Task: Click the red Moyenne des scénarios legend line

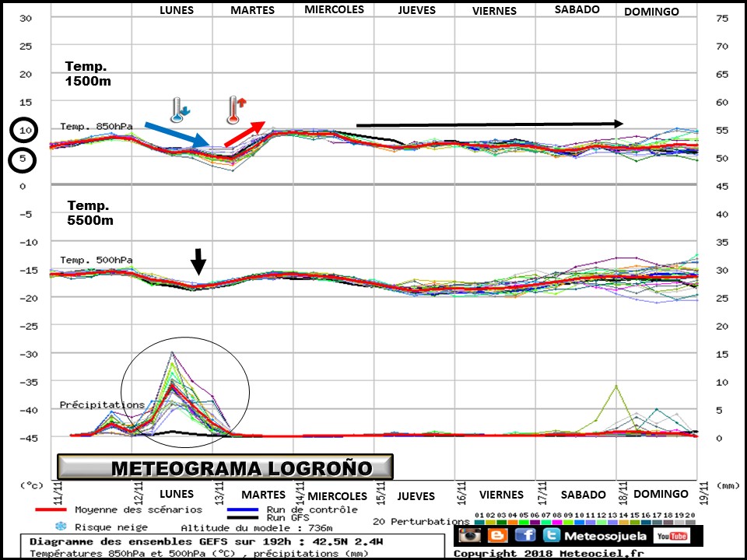Action: [51, 509]
